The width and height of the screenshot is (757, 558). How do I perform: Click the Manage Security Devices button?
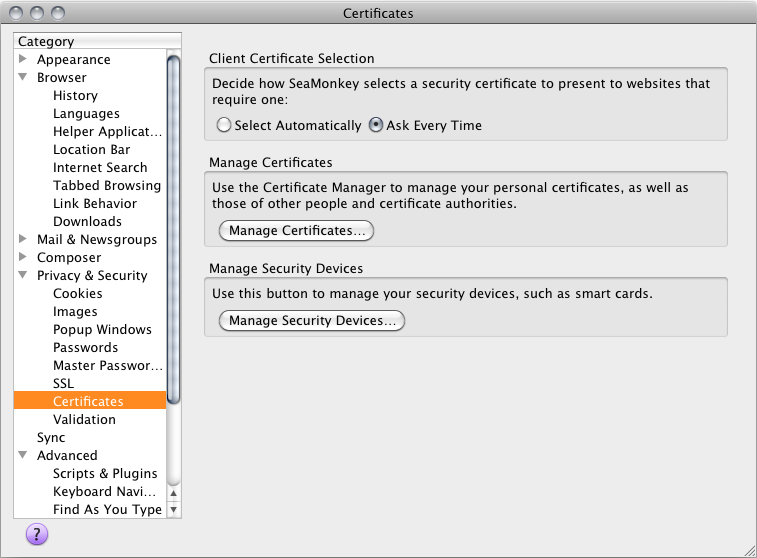pyautogui.click(x=312, y=321)
